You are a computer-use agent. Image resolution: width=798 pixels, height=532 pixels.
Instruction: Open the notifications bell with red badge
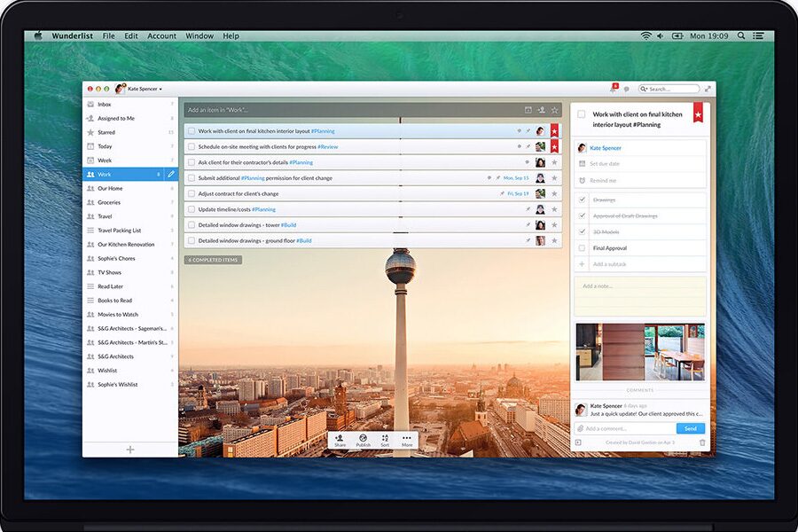pos(614,89)
